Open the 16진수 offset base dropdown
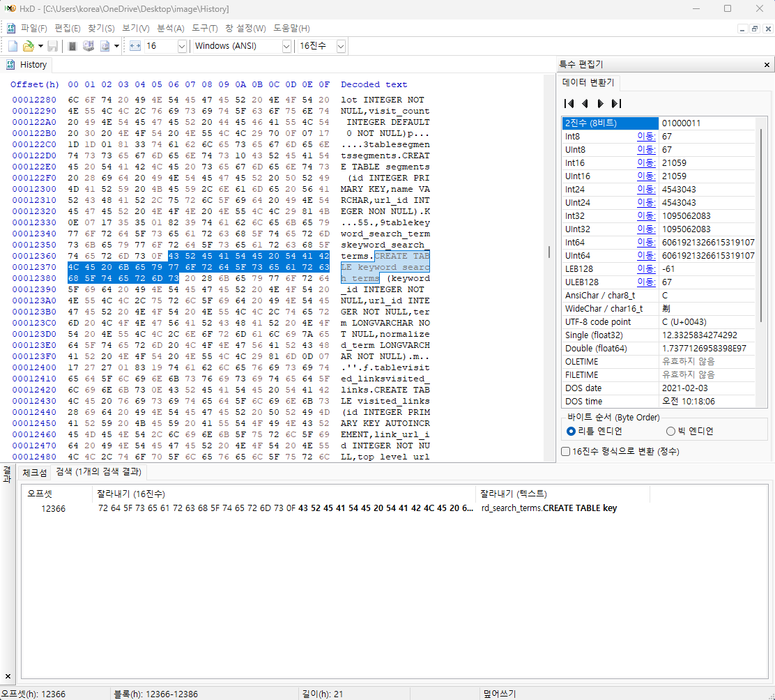The width and height of the screenshot is (775, 700). click(341, 46)
